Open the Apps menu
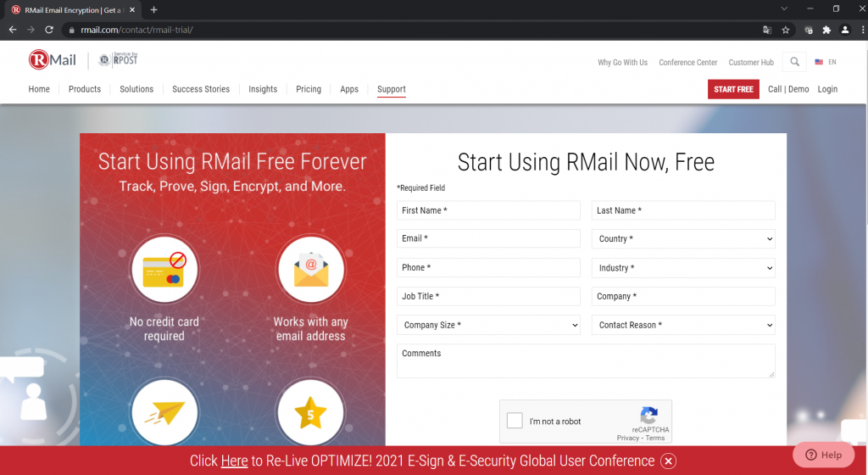Image resolution: width=868 pixels, height=475 pixels. tap(349, 89)
